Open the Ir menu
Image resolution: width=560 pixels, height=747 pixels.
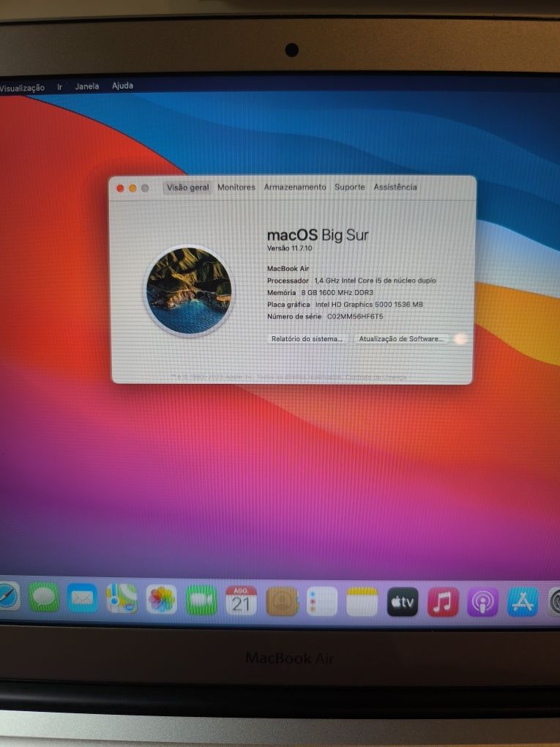(59, 86)
